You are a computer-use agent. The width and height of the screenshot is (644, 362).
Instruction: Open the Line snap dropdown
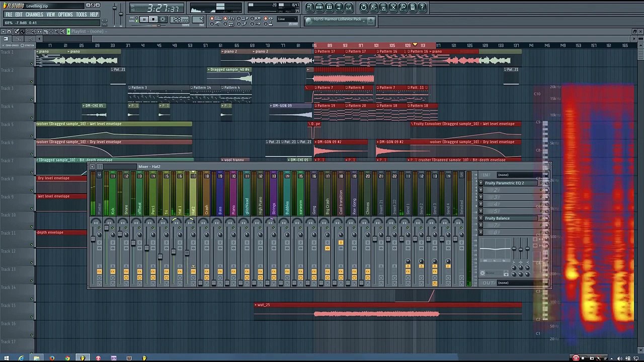[x=287, y=19]
